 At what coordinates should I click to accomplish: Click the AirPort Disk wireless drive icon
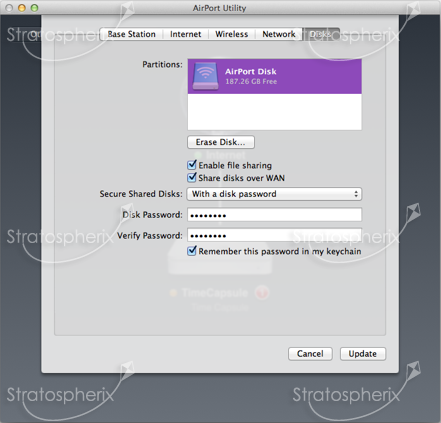coord(205,76)
